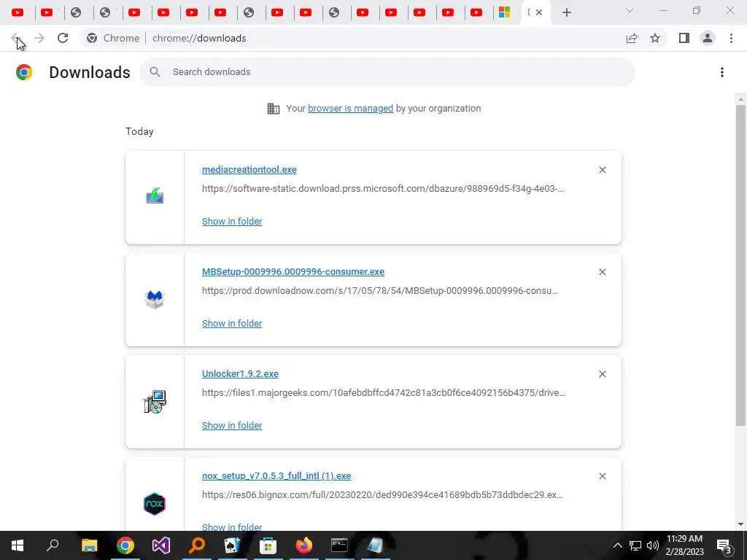This screenshot has height=560, width=747.
Task: Share this page via the share icon
Action: point(632,38)
